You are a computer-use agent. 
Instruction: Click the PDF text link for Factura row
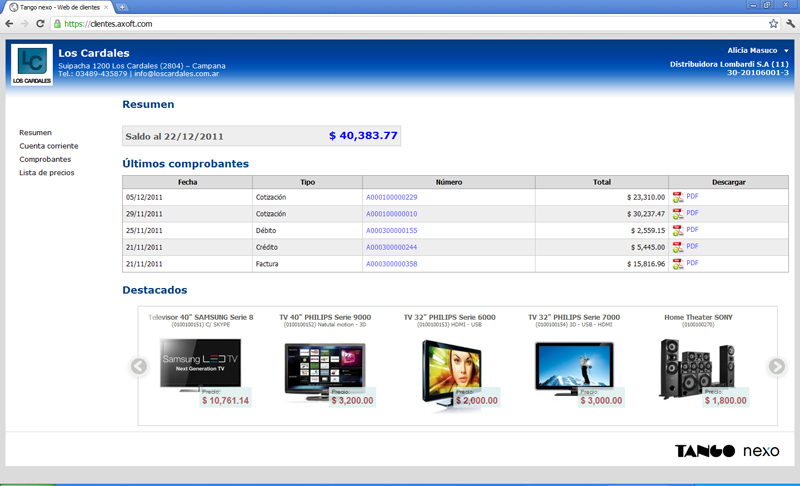[x=692, y=263]
